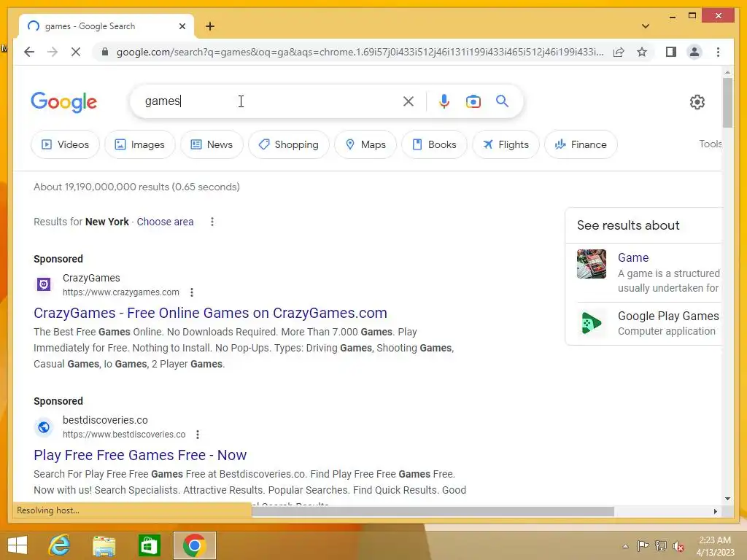The image size is (747, 560).
Task: Bookmark this page with the star
Action: [x=642, y=52]
